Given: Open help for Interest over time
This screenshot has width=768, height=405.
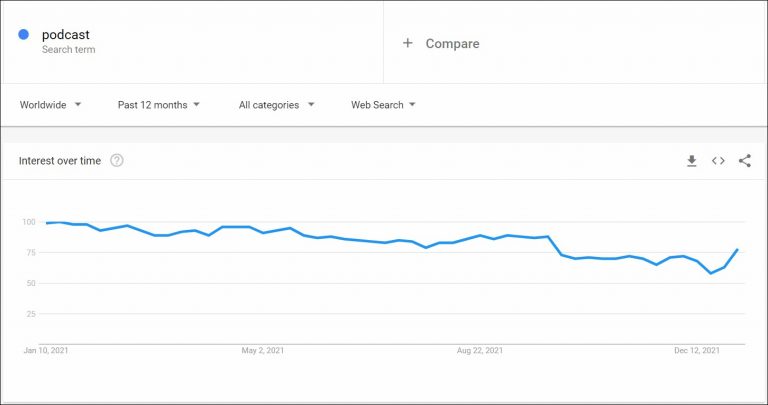Looking at the screenshot, I should tap(117, 161).
